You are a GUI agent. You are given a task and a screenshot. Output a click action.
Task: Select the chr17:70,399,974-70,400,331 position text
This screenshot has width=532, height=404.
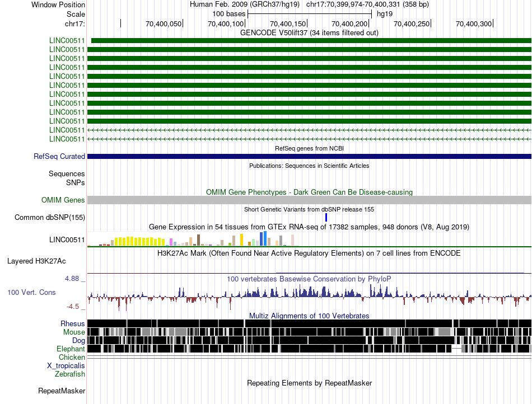pyautogui.click(x=367, y=4)
